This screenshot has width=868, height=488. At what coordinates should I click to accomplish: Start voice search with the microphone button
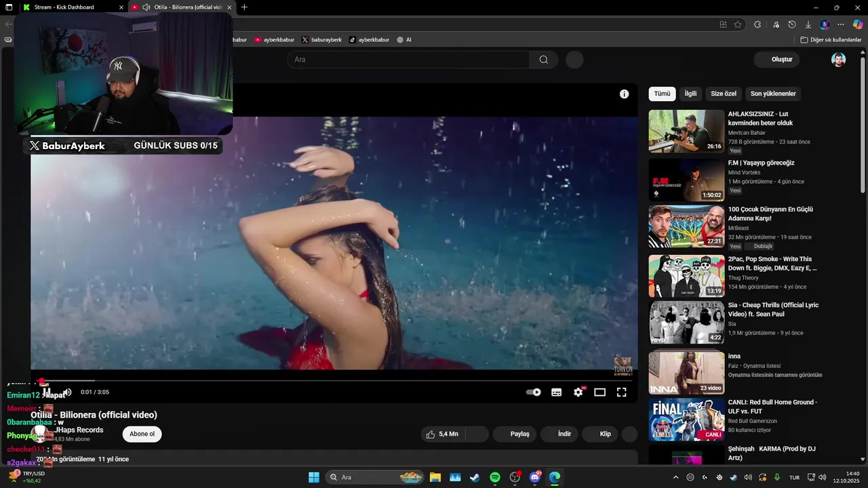(574, 60)
